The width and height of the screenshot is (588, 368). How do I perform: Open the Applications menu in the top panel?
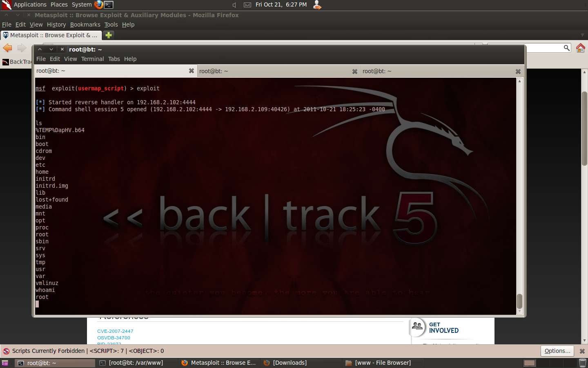30,4
